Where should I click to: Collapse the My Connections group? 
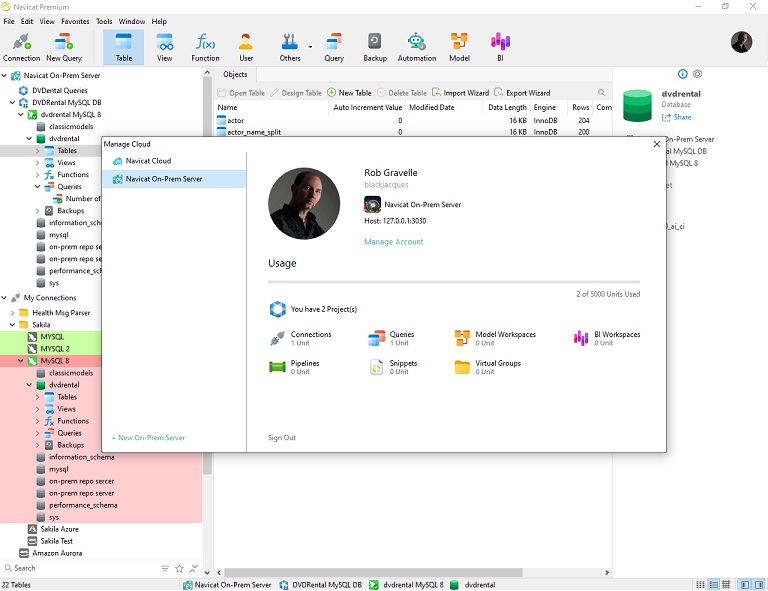4,298
